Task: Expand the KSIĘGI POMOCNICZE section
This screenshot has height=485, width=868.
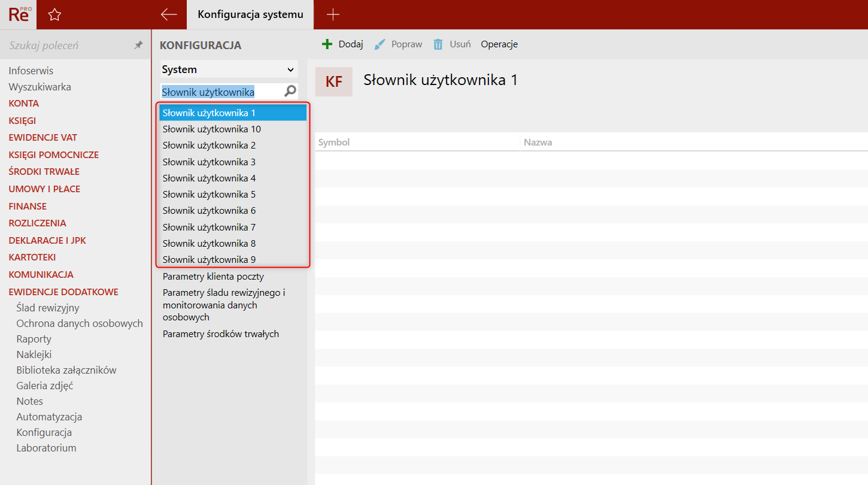Action: point(54,155)
